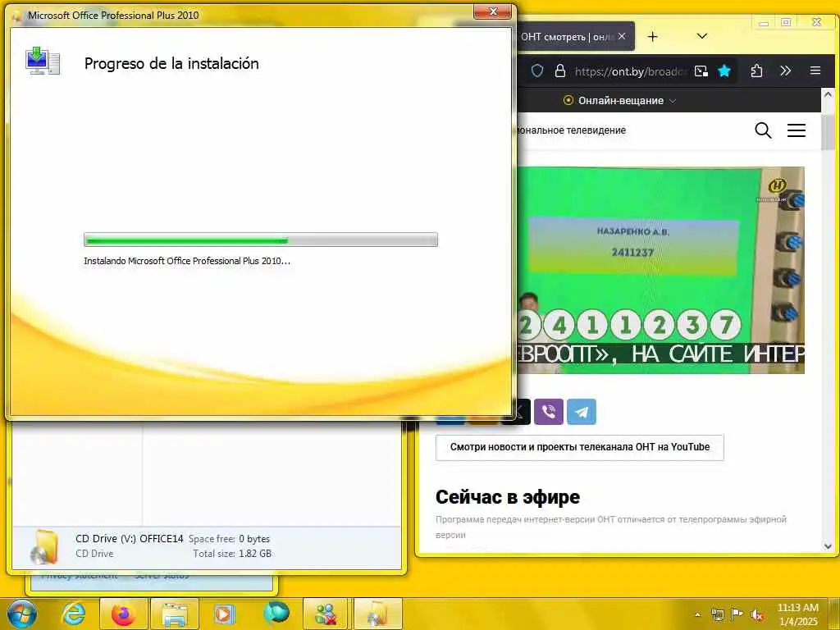This screenshot has height=630, width=840.
Task: Click the CD Drive OFFICE14 icon in Explorer
Action: click(x=44, y=547)
